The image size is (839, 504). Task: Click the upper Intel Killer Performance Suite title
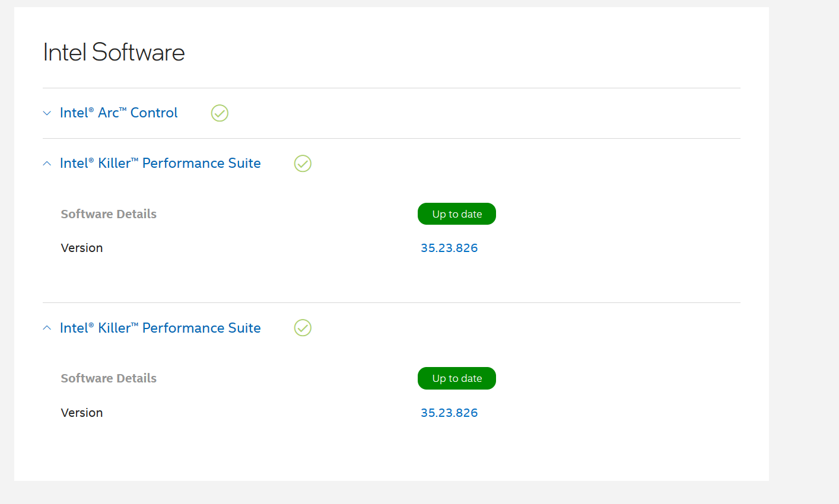pos(160,163)
